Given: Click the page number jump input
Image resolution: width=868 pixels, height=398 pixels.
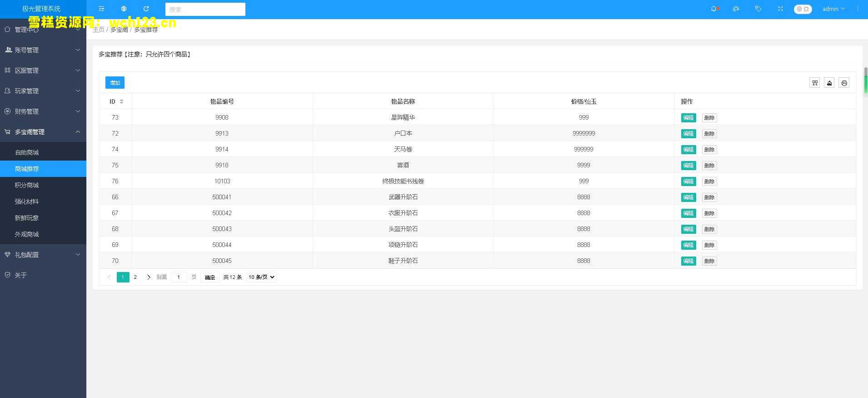Looking at the screenshot, I should coord(179,277).
